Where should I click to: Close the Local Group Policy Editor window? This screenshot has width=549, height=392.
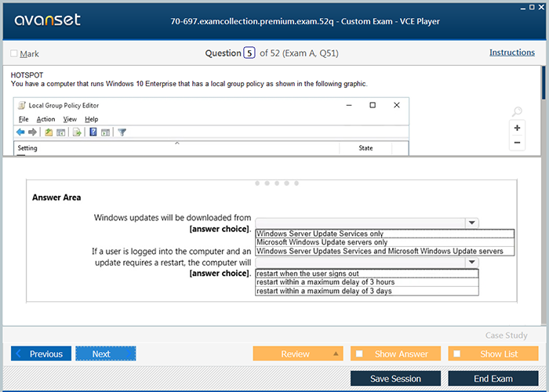click(397, 105)
